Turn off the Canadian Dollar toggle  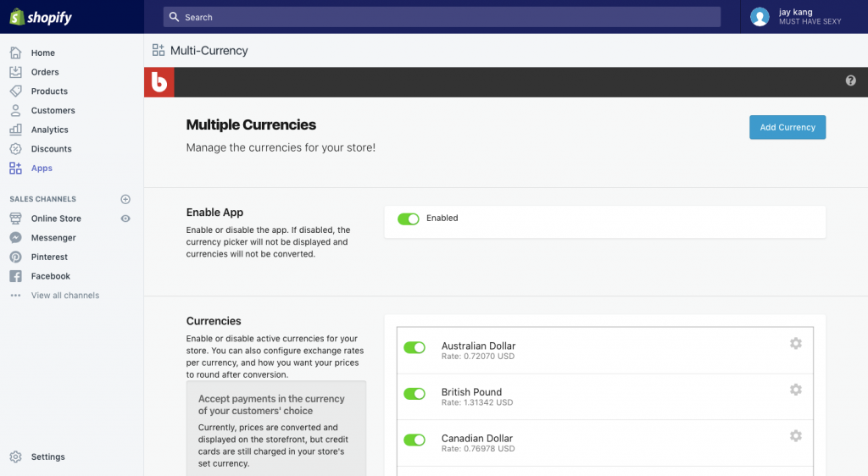point(415,440)
